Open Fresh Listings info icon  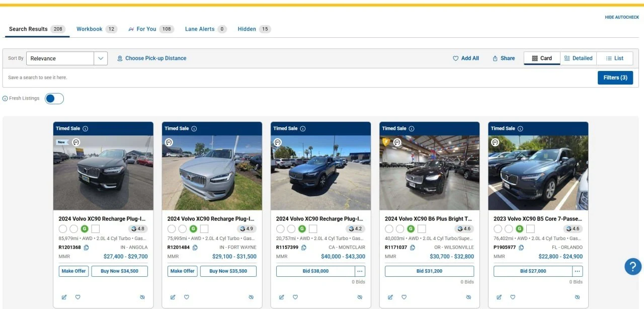tap(5, 99)
